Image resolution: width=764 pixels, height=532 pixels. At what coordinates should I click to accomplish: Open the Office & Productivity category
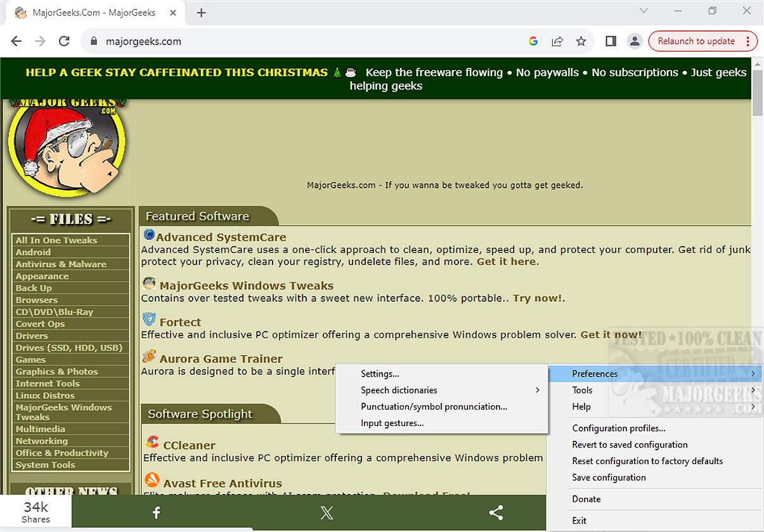click(x=62, y=453)
